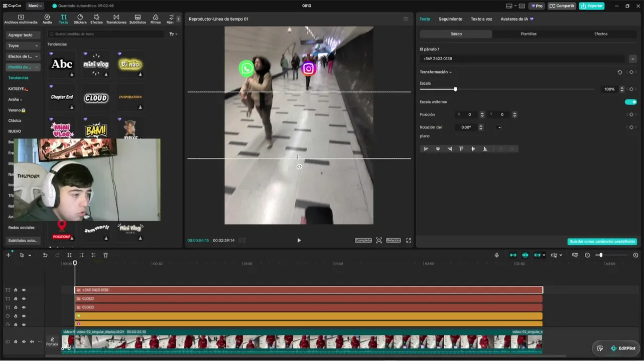Select the Efectos sub-tab in inspector

coord(601,34)
